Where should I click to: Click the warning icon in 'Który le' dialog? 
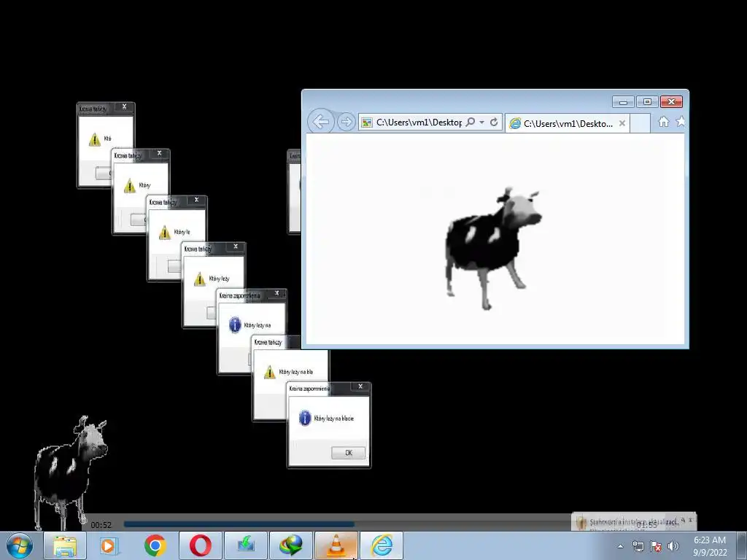coord(164,232)
